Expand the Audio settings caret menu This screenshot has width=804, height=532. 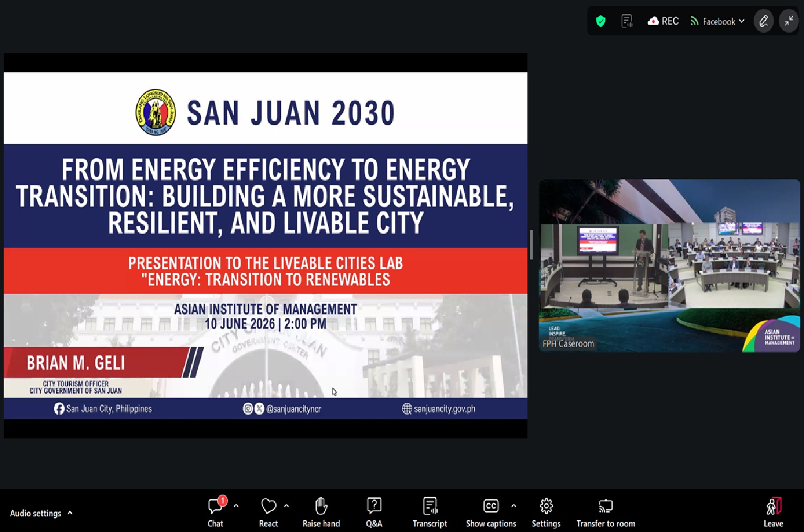coord(70,513)
